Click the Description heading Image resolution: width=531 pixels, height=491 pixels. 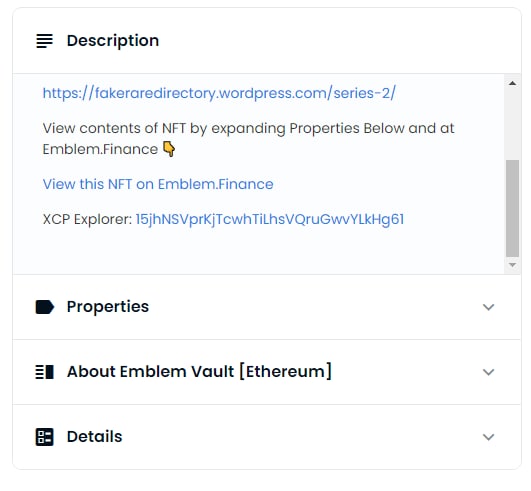click(113, 41)
